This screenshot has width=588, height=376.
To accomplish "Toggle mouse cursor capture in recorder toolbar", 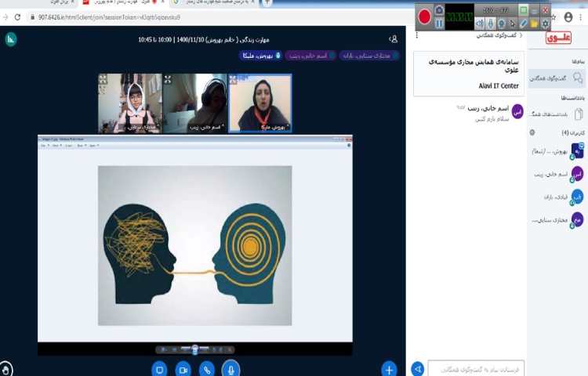I will [x=512, y=23].
